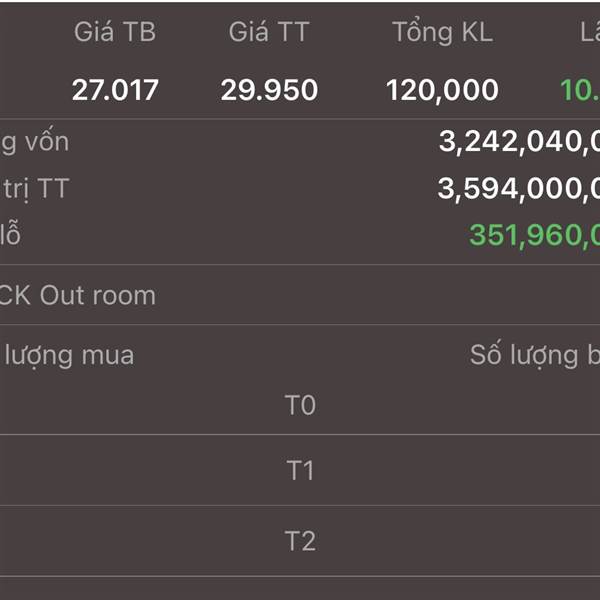
Task: Click the green 351,960 profit amount
Action: (535, 235)
